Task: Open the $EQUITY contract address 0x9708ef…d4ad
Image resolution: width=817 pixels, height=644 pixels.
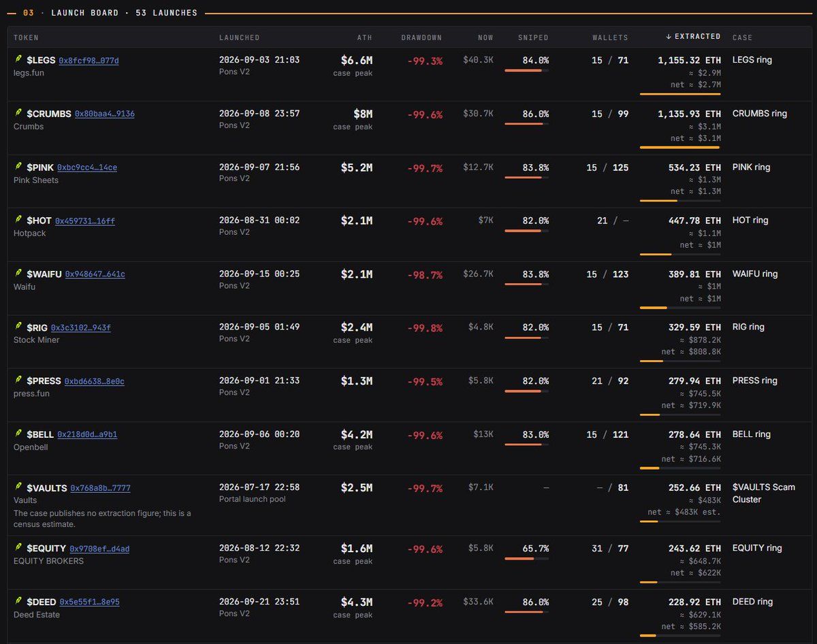Action: tap(99, 549)
